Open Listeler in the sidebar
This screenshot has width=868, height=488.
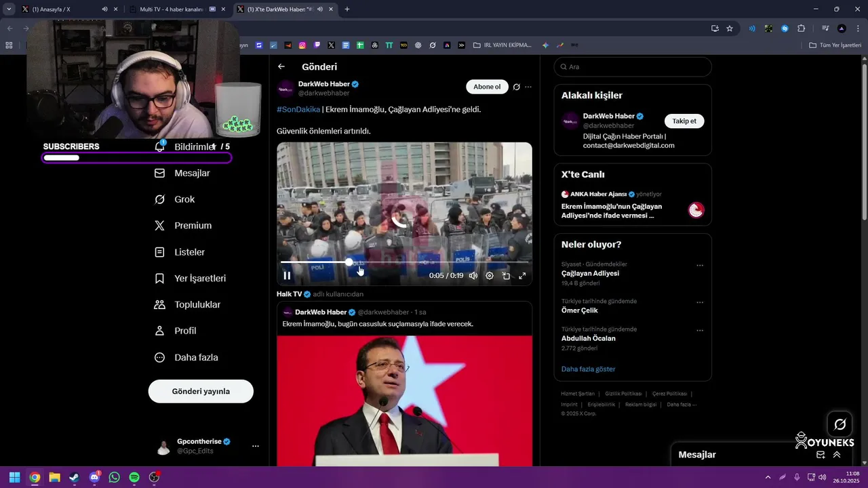(180, 252)
